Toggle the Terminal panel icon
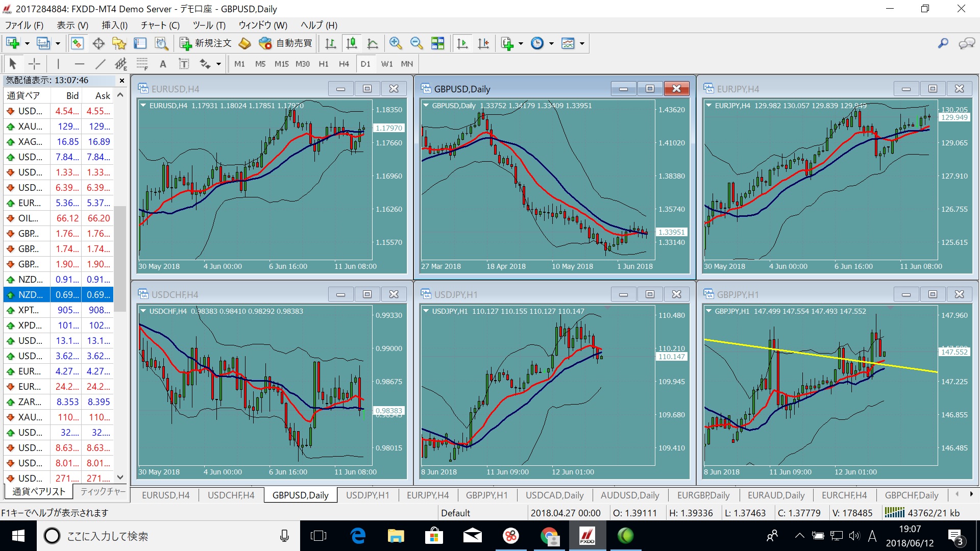Screen dimensions: 980x551 click(x=140, y=43)
